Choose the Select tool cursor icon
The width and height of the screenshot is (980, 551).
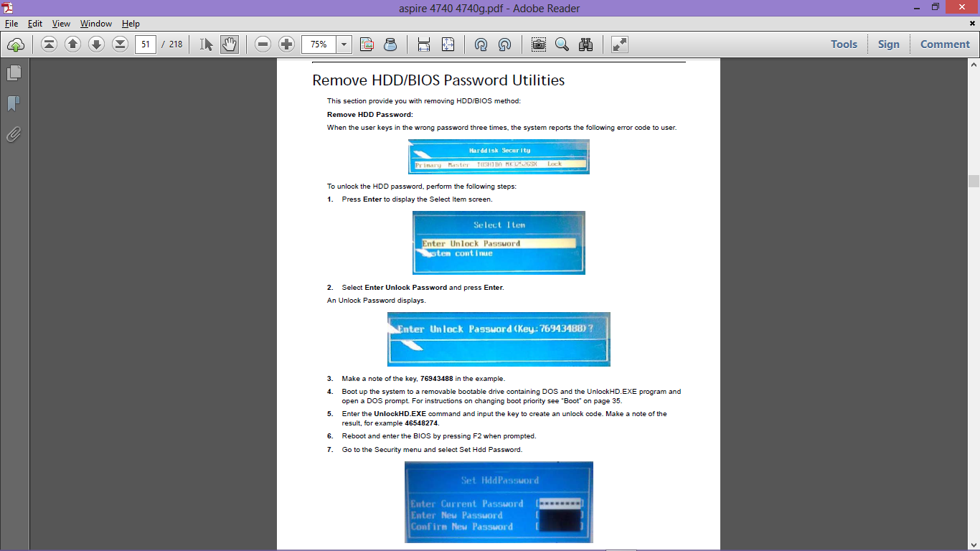[x=207, y=44]
